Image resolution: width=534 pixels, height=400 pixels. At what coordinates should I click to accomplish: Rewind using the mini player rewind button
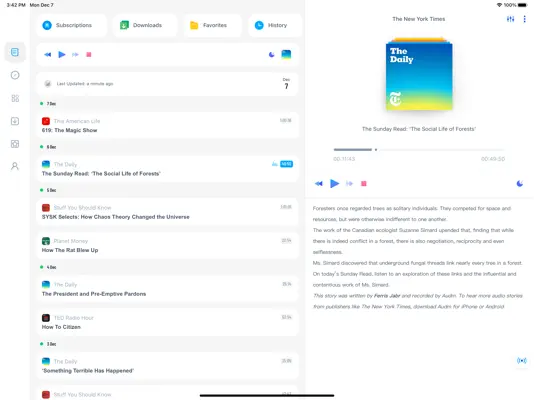point(48,54)
